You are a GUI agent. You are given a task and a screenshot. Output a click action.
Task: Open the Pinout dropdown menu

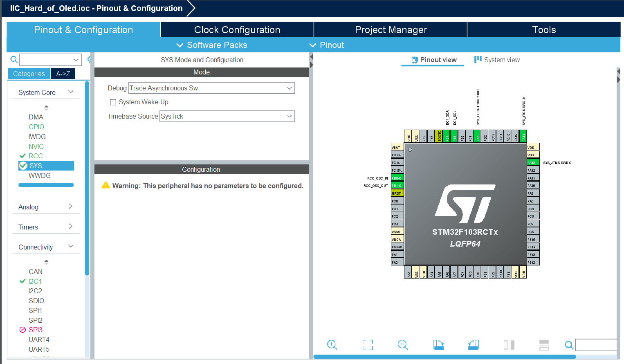click(327, 45)
